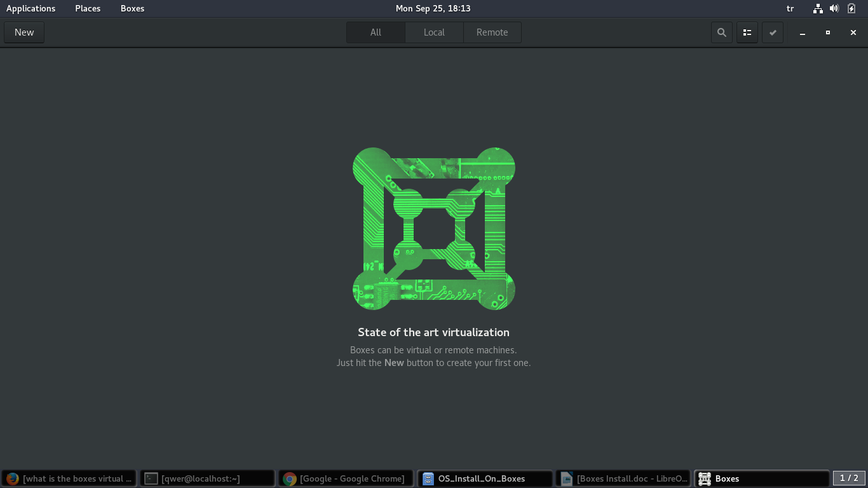
Task: Click the volume speaker icon
Action: 834,8
